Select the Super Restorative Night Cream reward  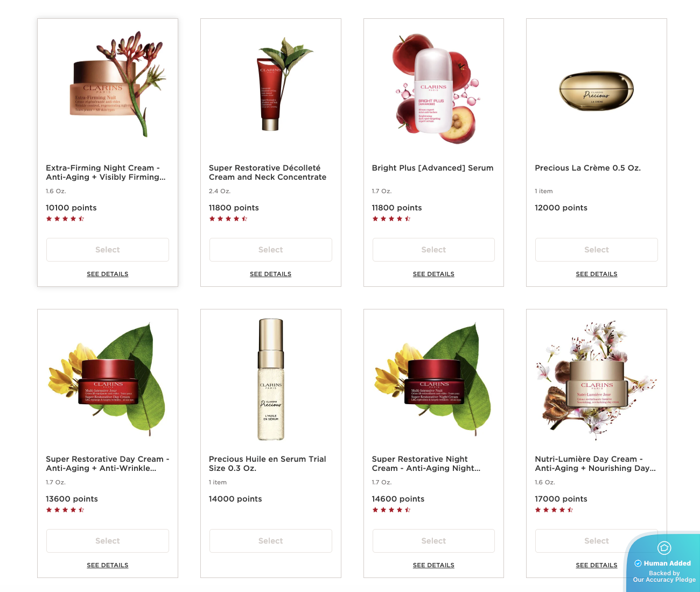click(433, 541)
